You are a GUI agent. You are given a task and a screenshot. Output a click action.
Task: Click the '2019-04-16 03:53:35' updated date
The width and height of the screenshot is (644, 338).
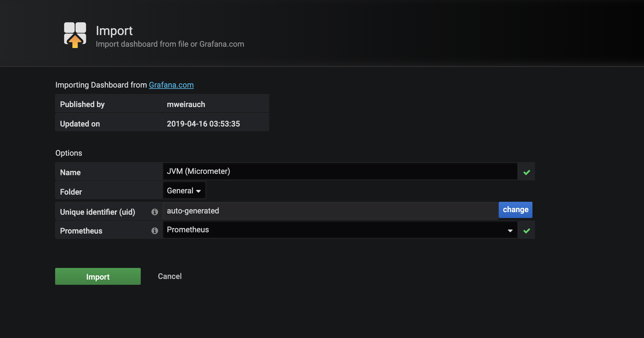(203, 124)
